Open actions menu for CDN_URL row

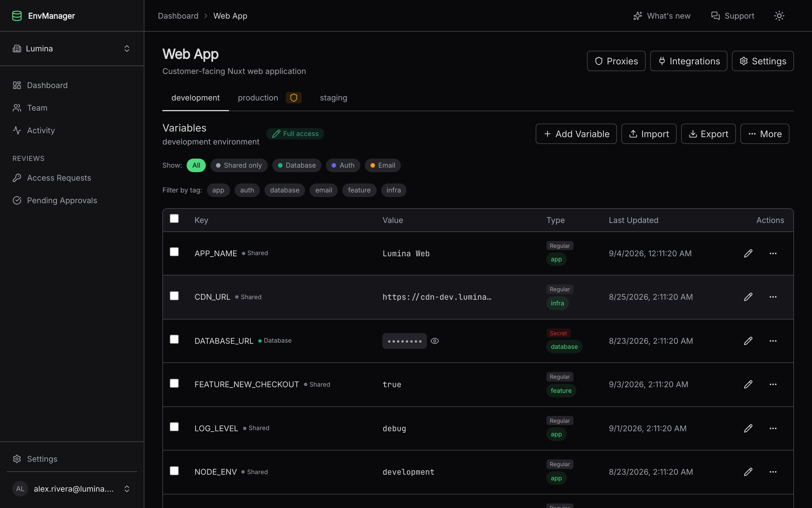pos(773,297)
